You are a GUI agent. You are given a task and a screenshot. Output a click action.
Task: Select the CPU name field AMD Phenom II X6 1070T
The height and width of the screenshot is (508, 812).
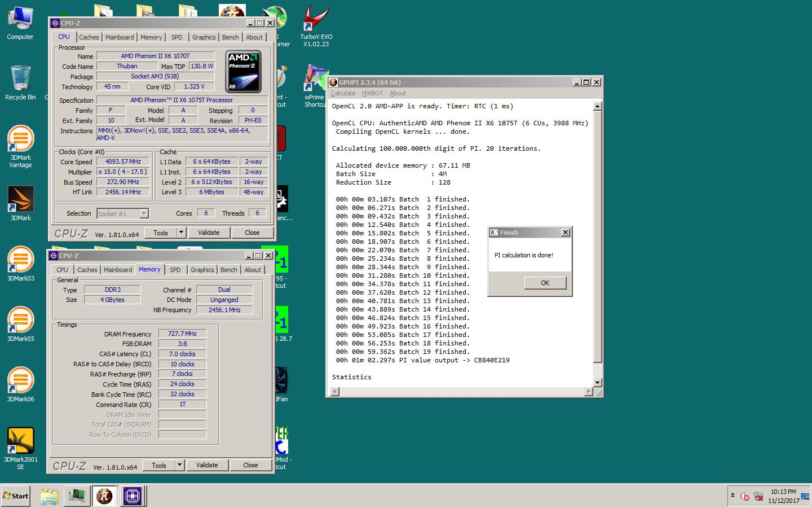coord(155,56)
